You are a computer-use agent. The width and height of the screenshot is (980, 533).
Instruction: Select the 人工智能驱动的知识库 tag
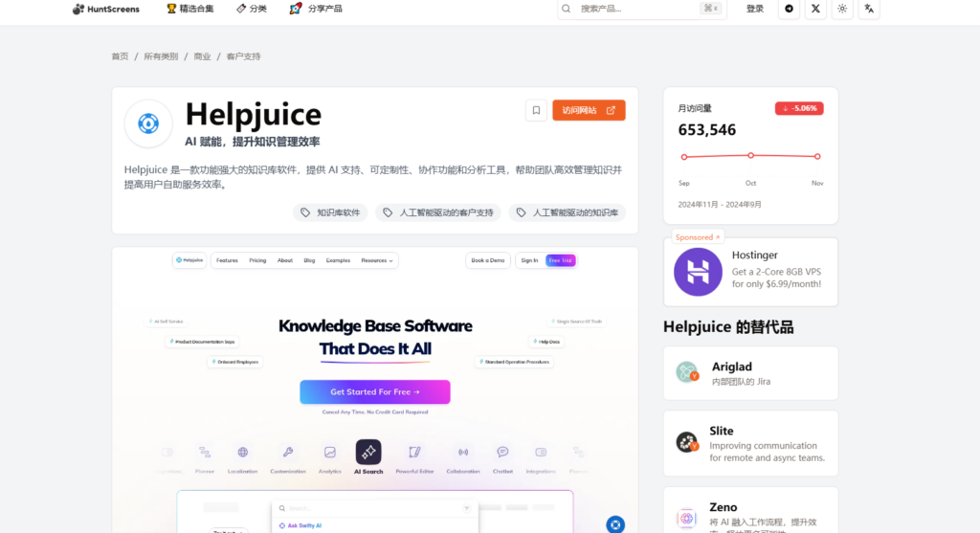(x=567, y=212)
